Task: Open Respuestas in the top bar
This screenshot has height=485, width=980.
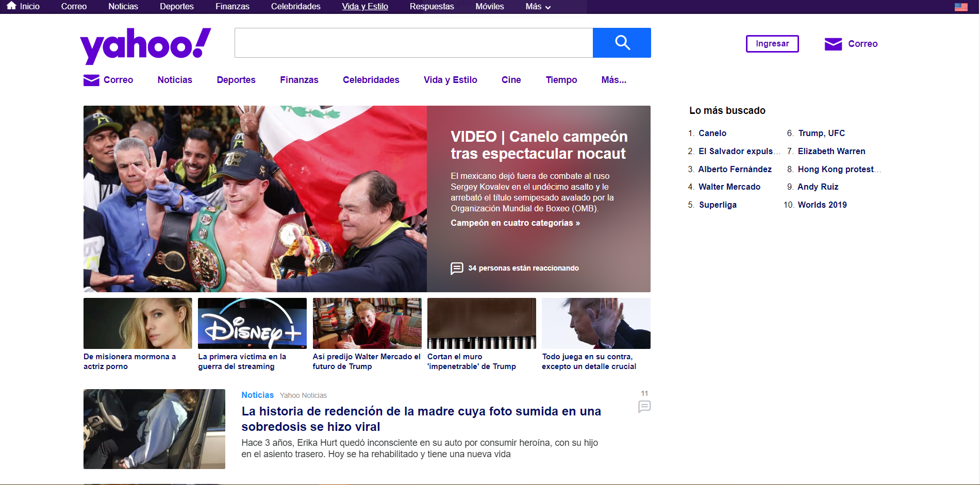Action: pos(432,7)
